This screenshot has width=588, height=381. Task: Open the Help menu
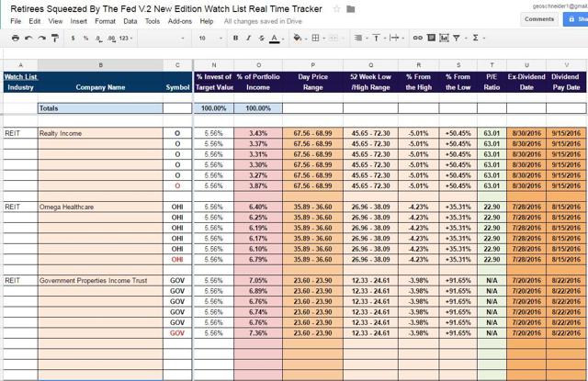pos(206,21)
